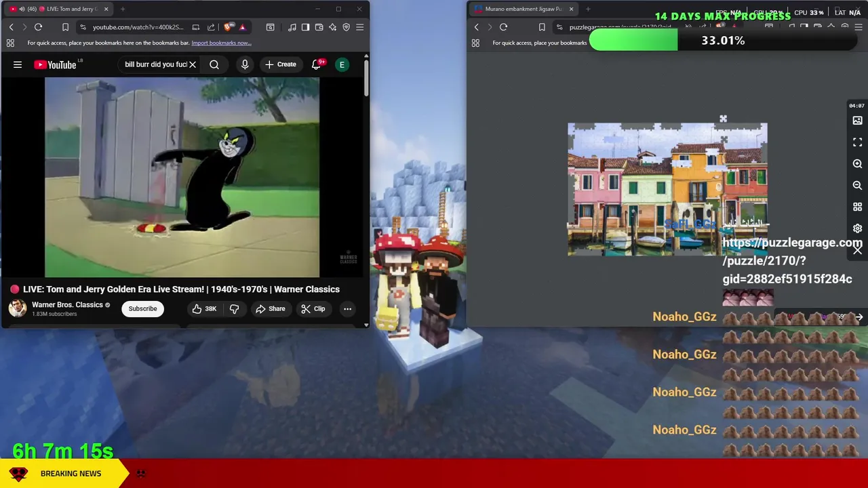Bookmark the YouTube page via bookmark icon

click(x=65, y=27)
